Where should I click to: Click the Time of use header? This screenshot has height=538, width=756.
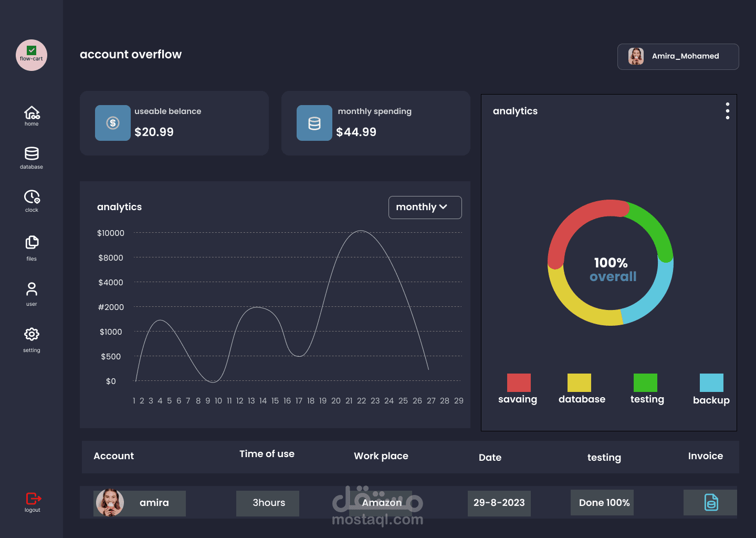[267, 454]
